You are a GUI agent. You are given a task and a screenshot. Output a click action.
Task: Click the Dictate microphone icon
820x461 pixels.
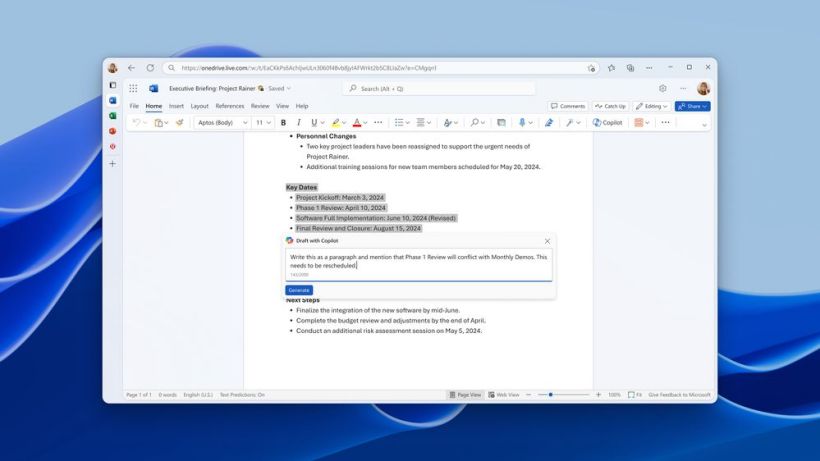(521, 122)
